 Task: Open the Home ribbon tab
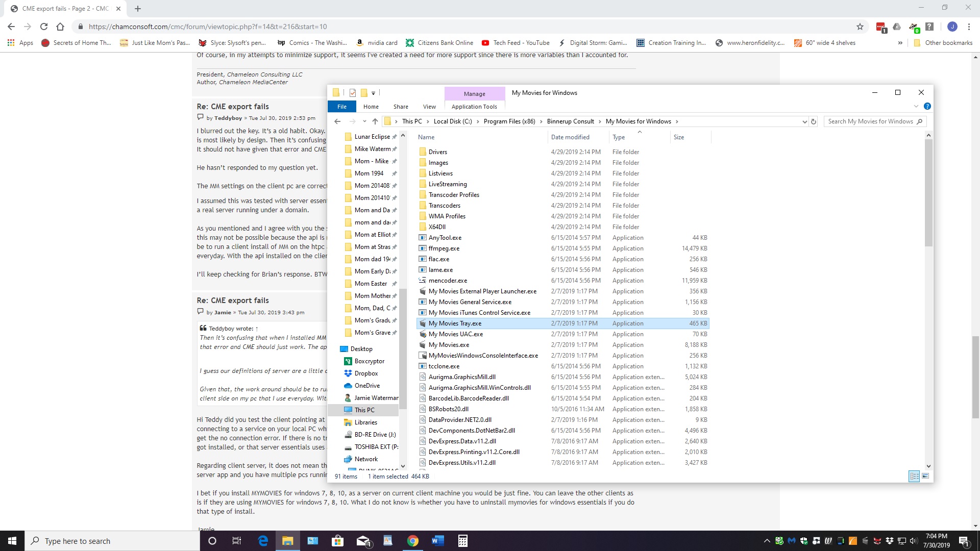tap(371, 107)
